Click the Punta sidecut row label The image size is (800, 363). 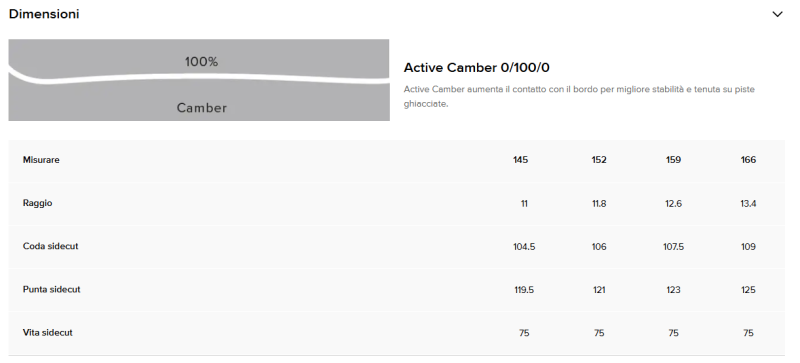(52, 289)
